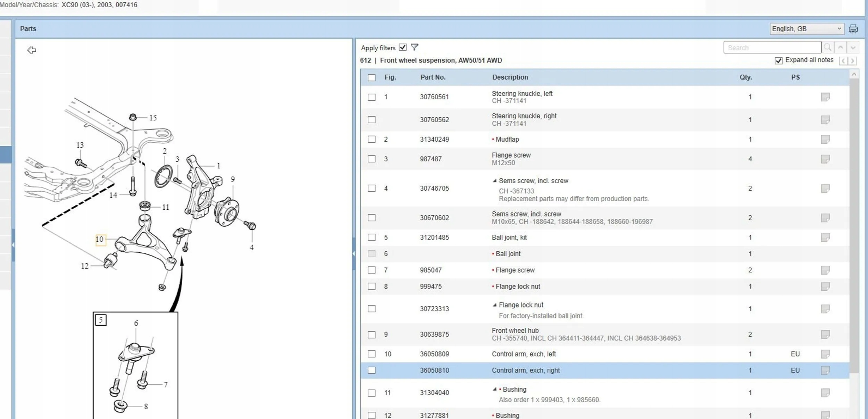
Task: Jump to the previous search result with up arrow
Action: (841, 47)
